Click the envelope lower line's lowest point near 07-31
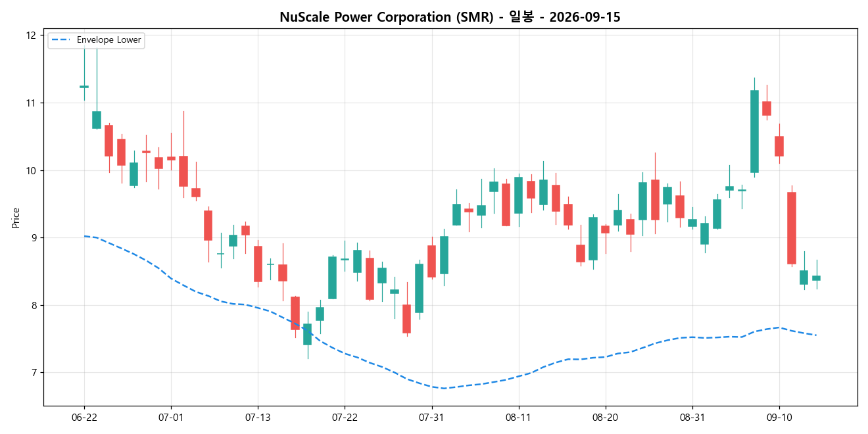This screenshot has height=434, width=868. 444,388
